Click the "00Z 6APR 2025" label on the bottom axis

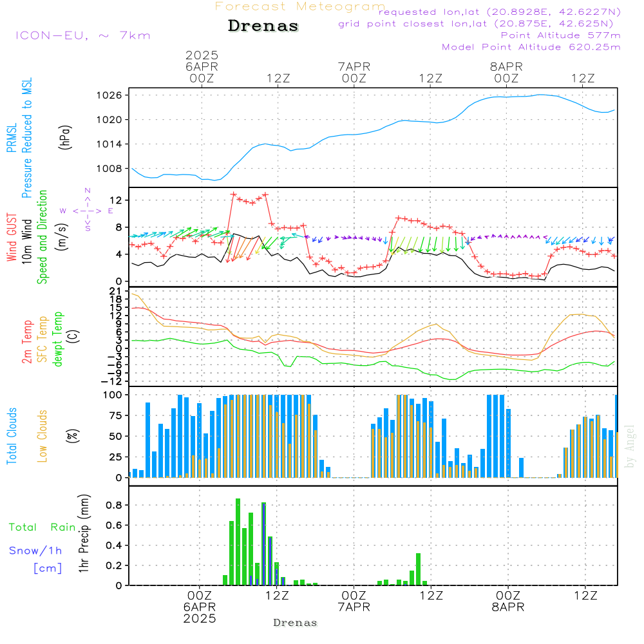200,607
